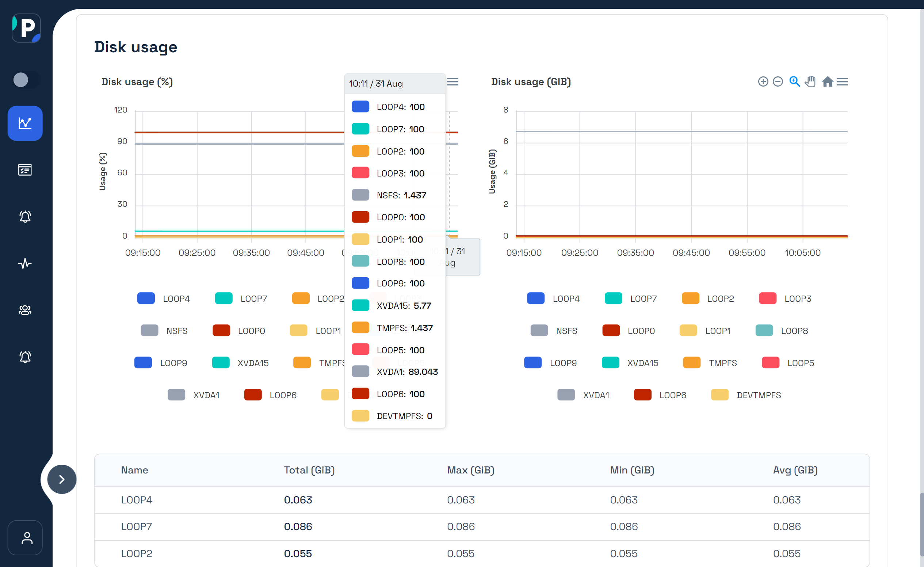Viewport: 924px width, 567px height.
Task: Click the Avg (GiB) column header
Action: (795, 470)
